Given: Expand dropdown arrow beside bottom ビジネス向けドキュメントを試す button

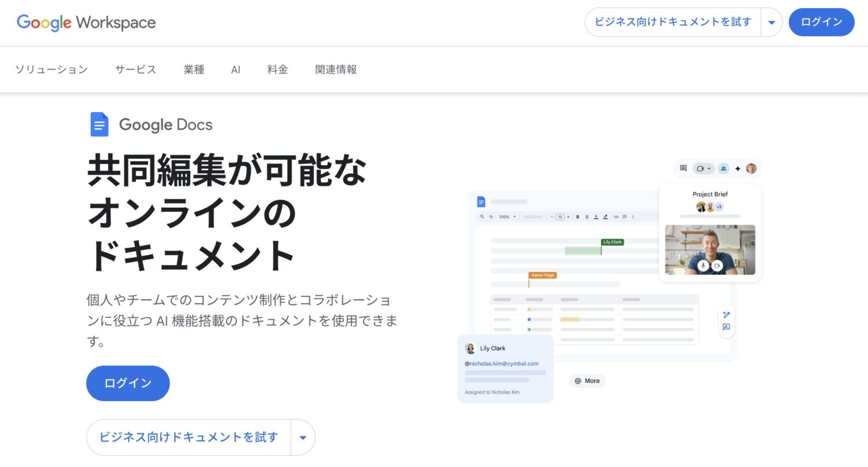Looking at the screenshot, I should pyautogui.click(x=303, y=437).
